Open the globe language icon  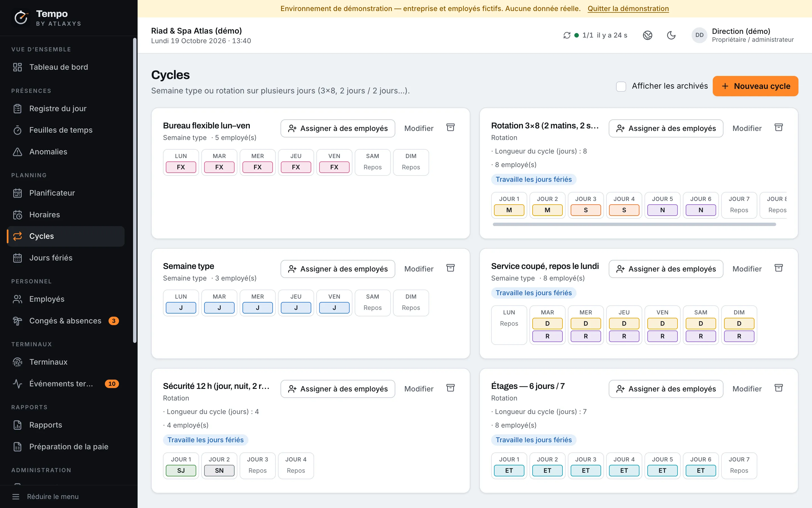[648, 35]
